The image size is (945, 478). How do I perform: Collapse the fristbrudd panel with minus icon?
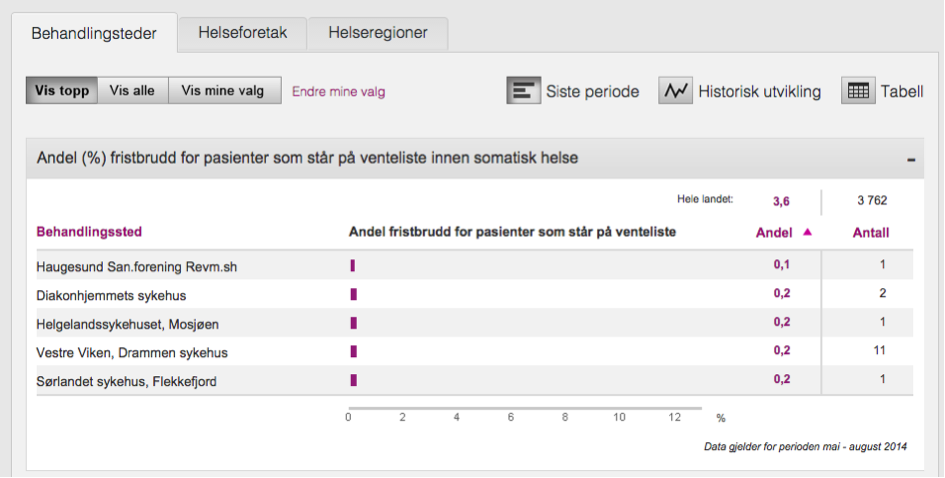911,159
